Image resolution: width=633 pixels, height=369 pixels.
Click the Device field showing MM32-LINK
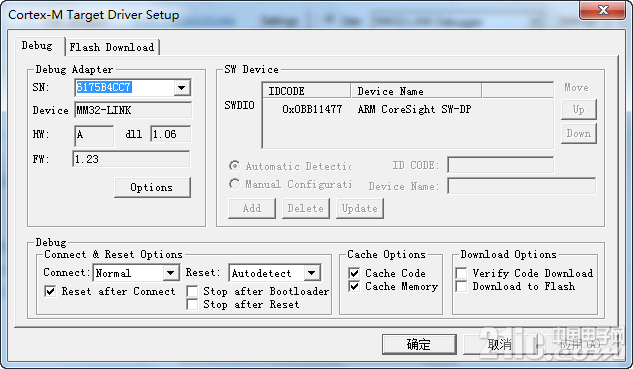133,110
